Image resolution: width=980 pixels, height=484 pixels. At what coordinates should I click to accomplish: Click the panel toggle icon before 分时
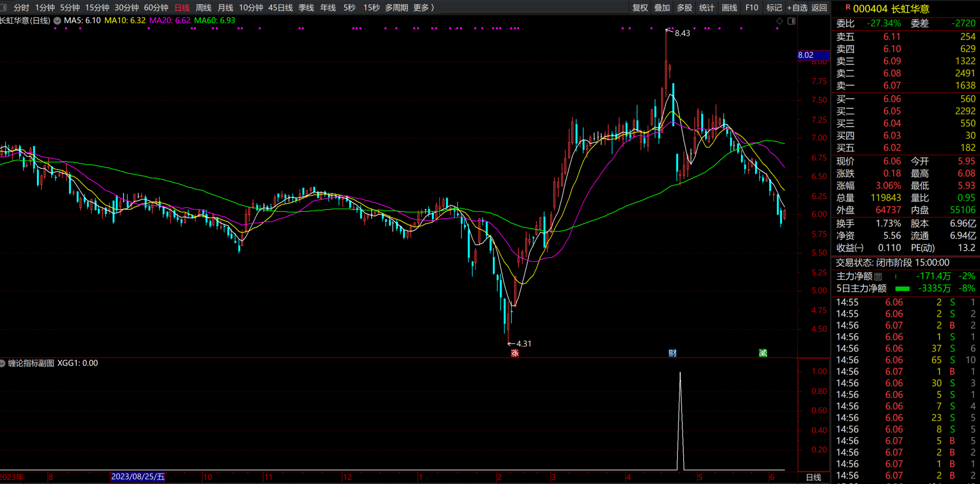4,8
